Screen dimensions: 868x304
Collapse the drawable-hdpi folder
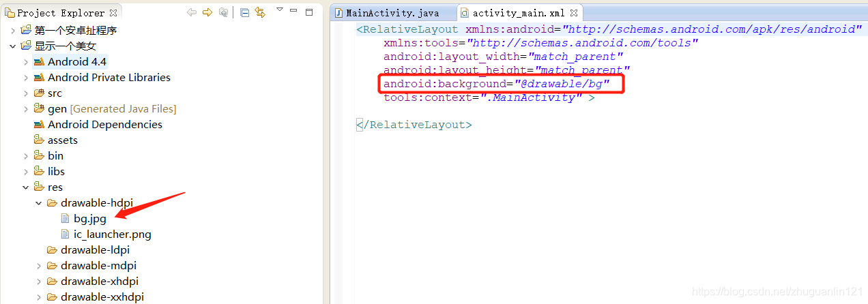click(x=38, y=202)
